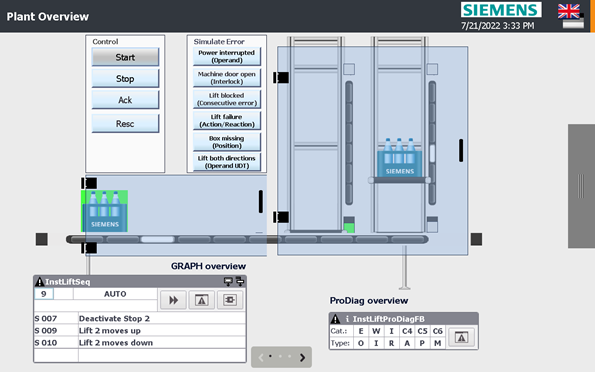Go to the previous page with the left arrow

[x=261, y=357]
